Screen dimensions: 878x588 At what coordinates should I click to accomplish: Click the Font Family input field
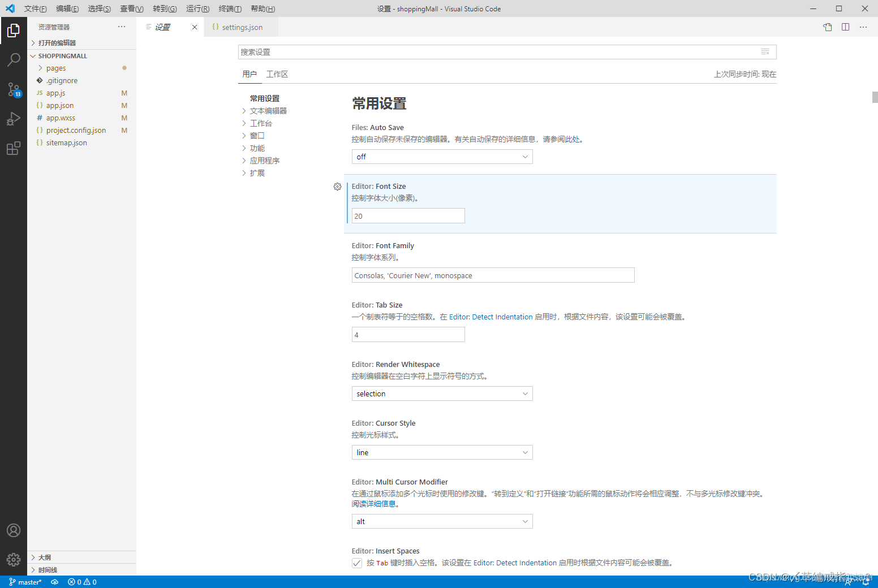[493, 275]
